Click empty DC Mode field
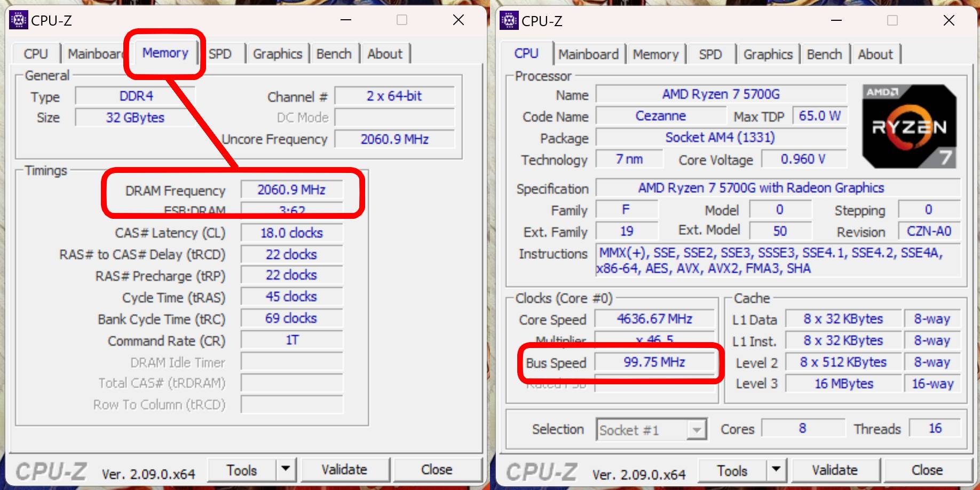 point(394,117)
